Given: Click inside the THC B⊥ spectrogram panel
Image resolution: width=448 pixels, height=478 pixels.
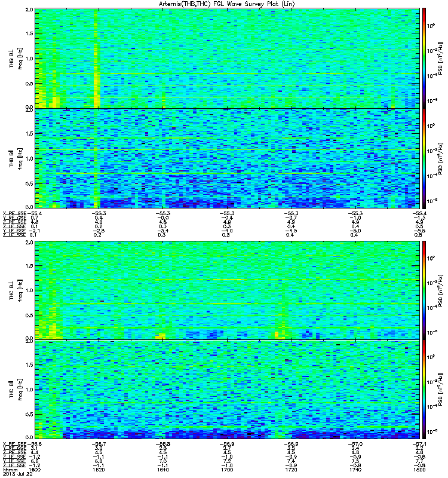Looking at the screenshot, I should (228, 290).
